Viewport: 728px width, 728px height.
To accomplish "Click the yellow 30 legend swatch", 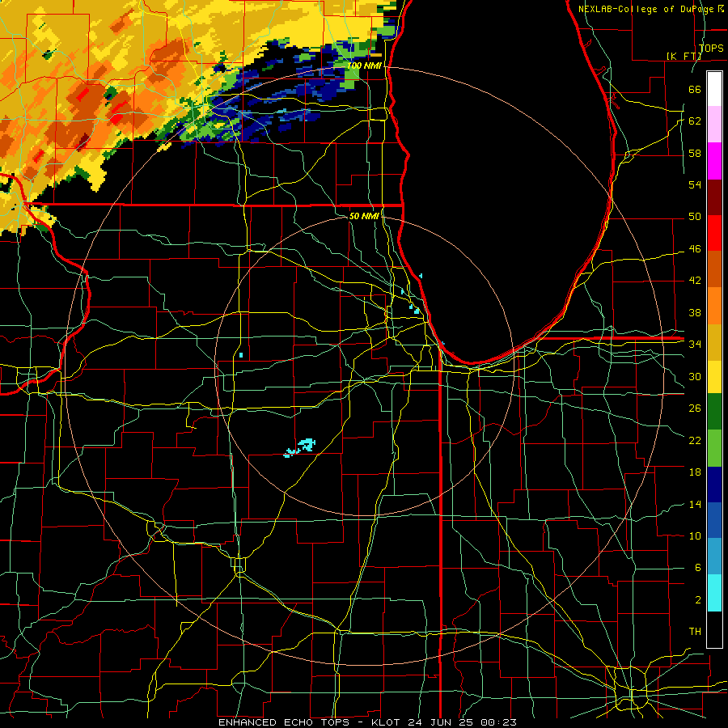I will [x=714, y=377].
